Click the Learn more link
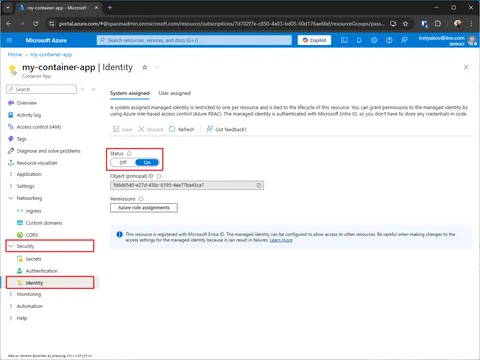This screenshot has width=480, height=360. 281,240
